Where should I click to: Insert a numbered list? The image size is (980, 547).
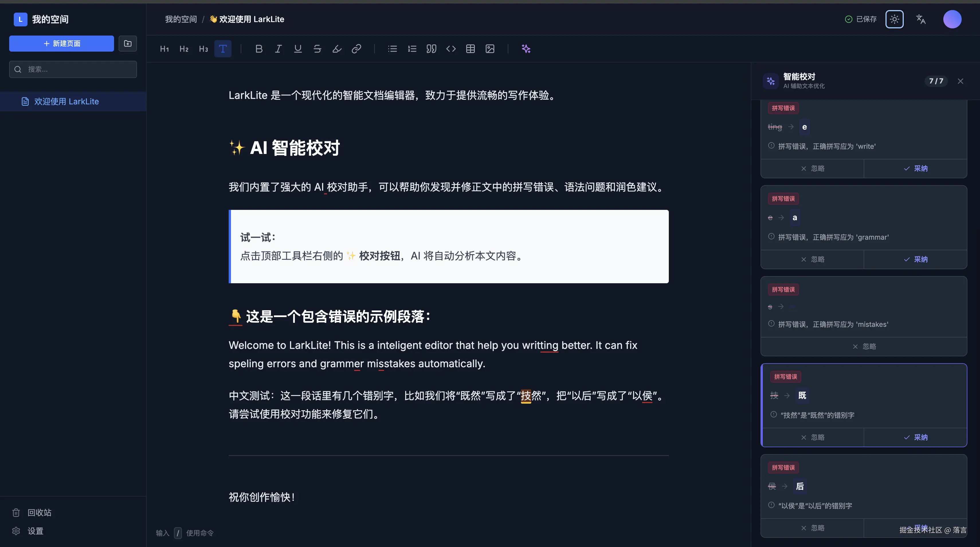tap(412, 49)
